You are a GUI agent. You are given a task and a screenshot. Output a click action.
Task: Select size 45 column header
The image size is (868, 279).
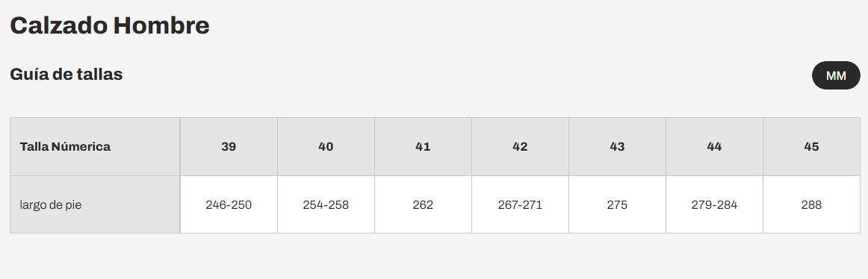[x=811, y=146]
